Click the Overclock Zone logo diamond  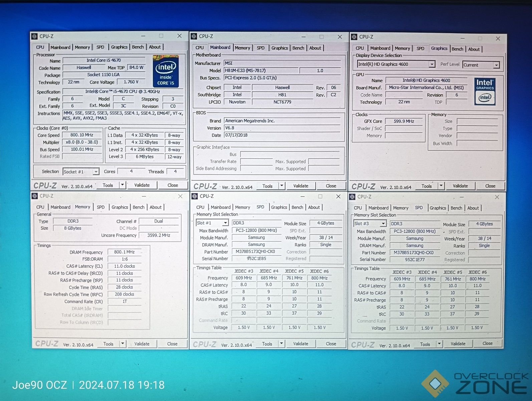[x=435, y=384]
